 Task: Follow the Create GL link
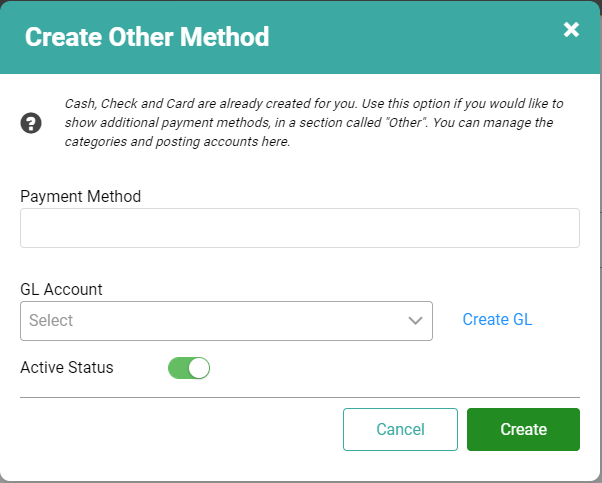pyautogui.click(x=497, y=319)
